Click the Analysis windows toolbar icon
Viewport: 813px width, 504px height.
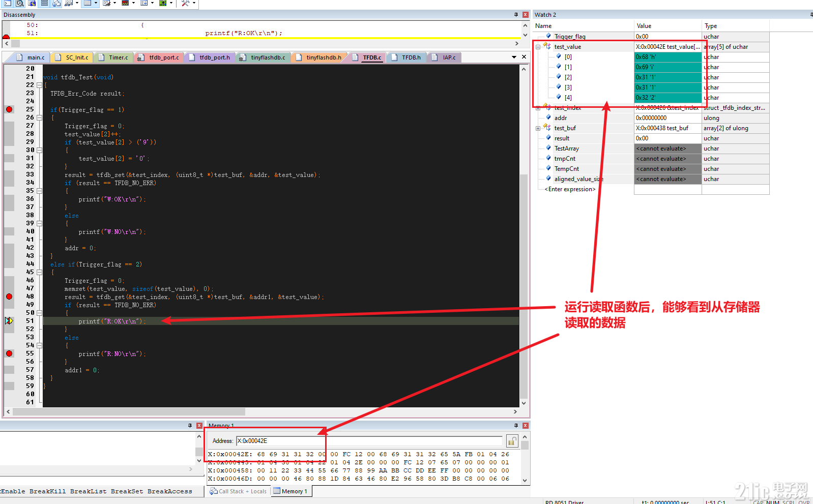[x=125, y=3]
